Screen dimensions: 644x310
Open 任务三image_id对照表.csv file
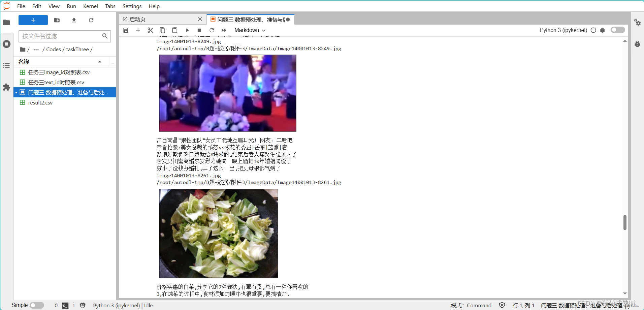tap(65, 72)
